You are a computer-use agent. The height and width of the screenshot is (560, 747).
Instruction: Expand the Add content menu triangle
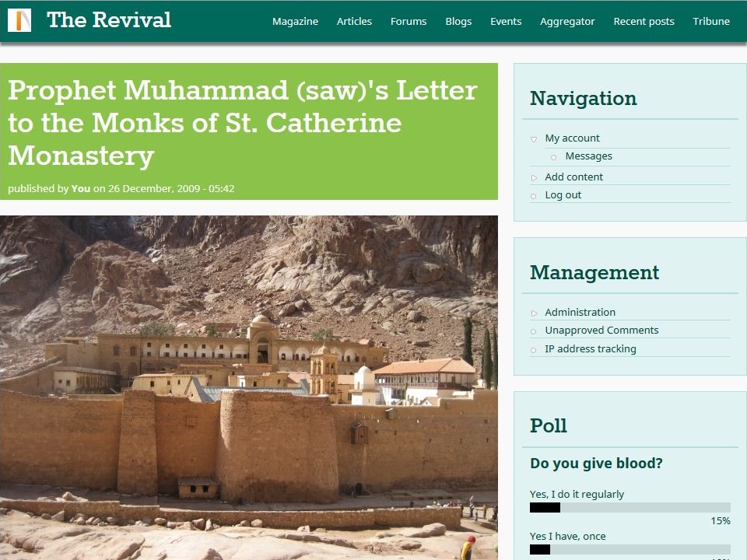pyautogui.click(x=534, y=177)
